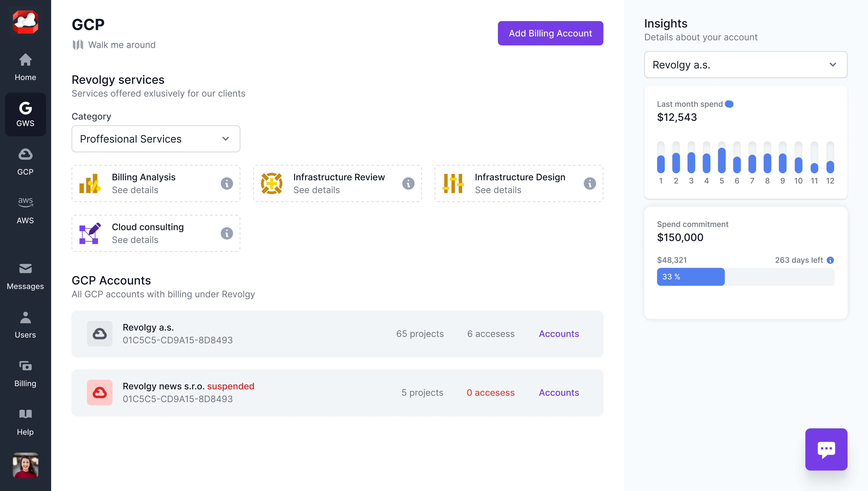The height and width of the screenshot is (491, 868).
Task: Open Billing Analysis See details
Action: (x=135, y=190)
